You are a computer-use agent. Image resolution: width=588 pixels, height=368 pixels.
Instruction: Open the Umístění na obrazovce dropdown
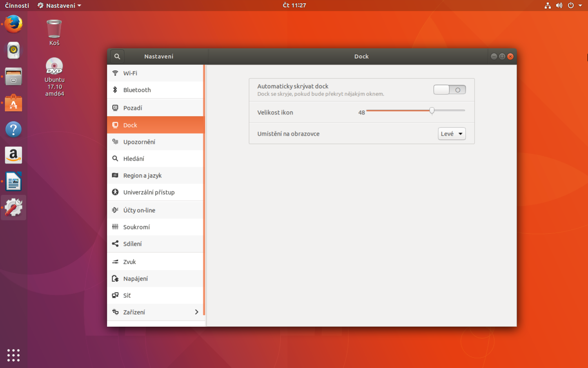(452, 133)
